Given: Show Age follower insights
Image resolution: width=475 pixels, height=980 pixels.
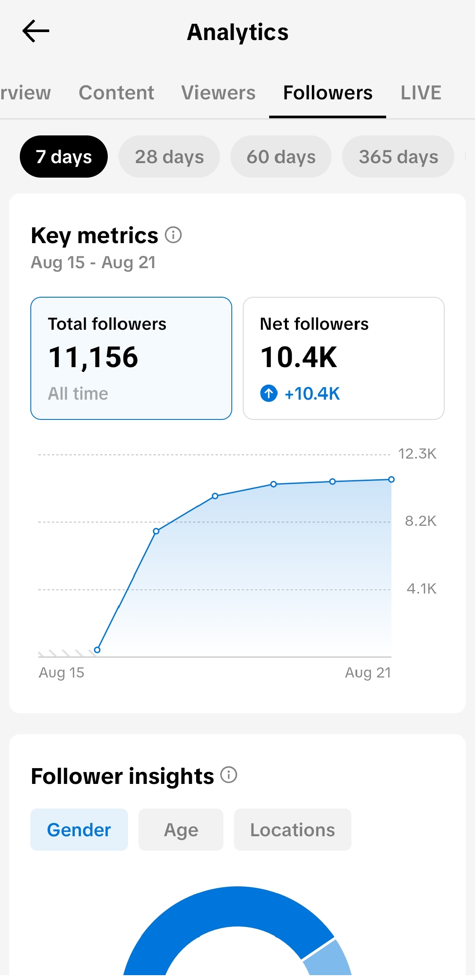Looking at the screenshot, I should [181, 830].
